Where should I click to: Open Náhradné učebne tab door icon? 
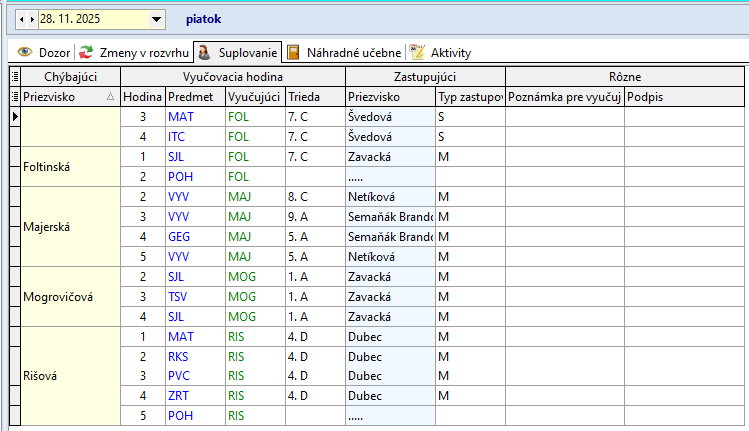click(293, 52)
